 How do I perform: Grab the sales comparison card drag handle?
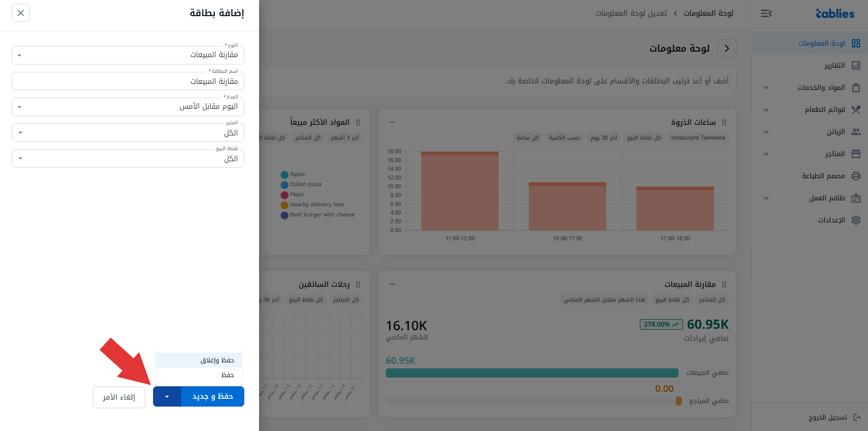pos(724,285)
